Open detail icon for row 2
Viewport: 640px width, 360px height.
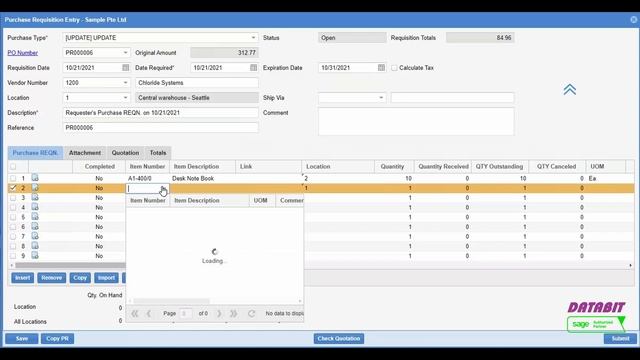coord(35,188)
